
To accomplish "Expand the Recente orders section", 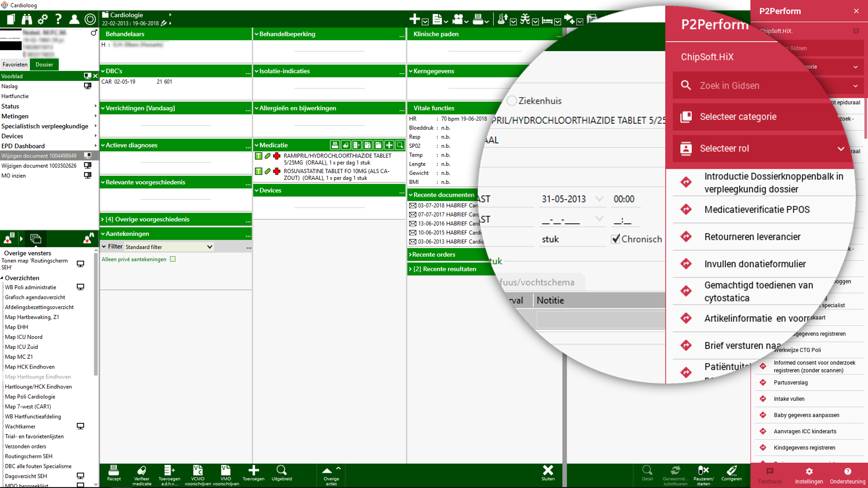I will pos(434,255).
